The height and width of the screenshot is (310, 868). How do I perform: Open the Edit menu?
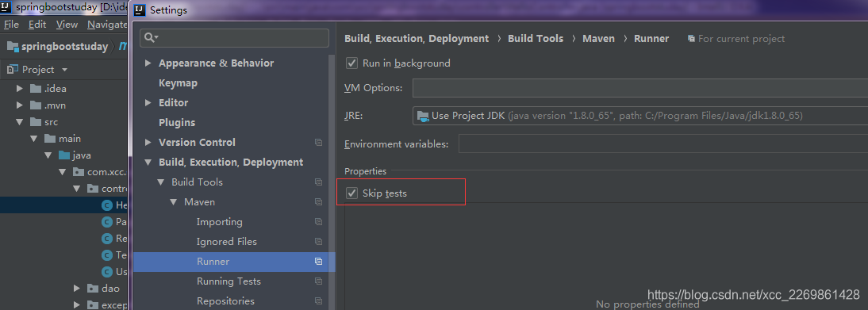pyautogui.click(x=37, y=25)
